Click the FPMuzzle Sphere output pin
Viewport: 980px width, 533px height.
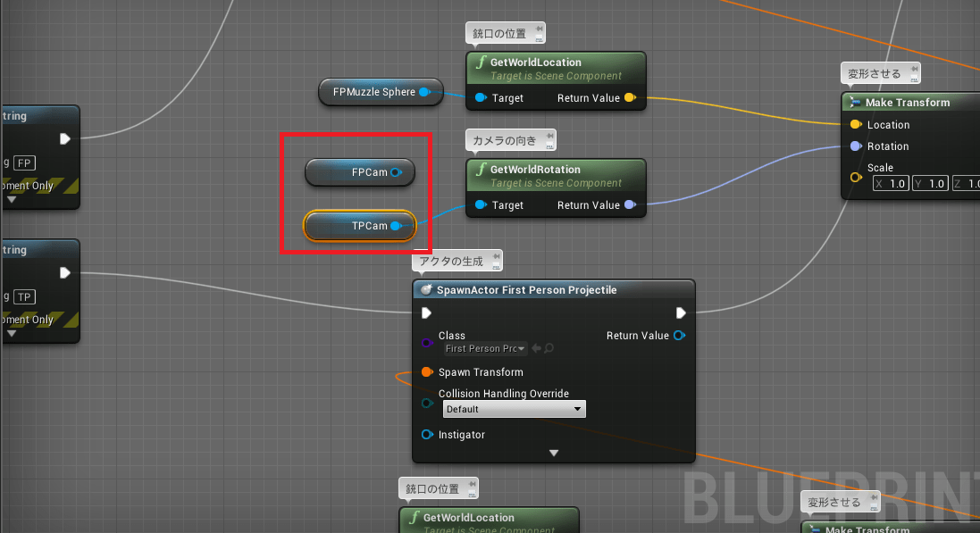click(424, 92)
